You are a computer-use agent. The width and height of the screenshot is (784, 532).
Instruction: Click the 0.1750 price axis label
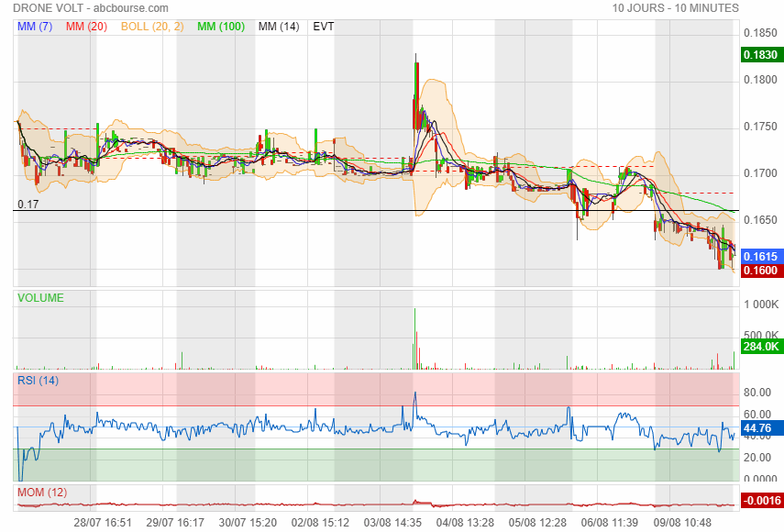tap(760, 127)
